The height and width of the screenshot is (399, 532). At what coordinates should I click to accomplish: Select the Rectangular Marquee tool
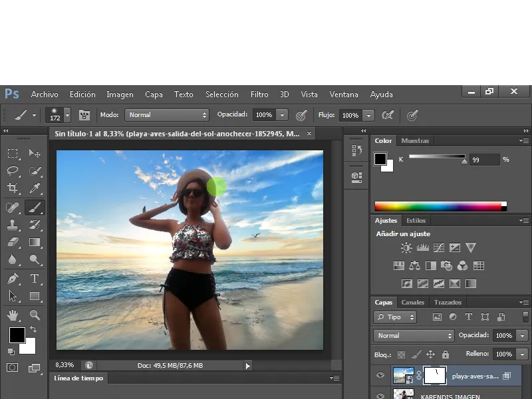[x=13, y=153]
